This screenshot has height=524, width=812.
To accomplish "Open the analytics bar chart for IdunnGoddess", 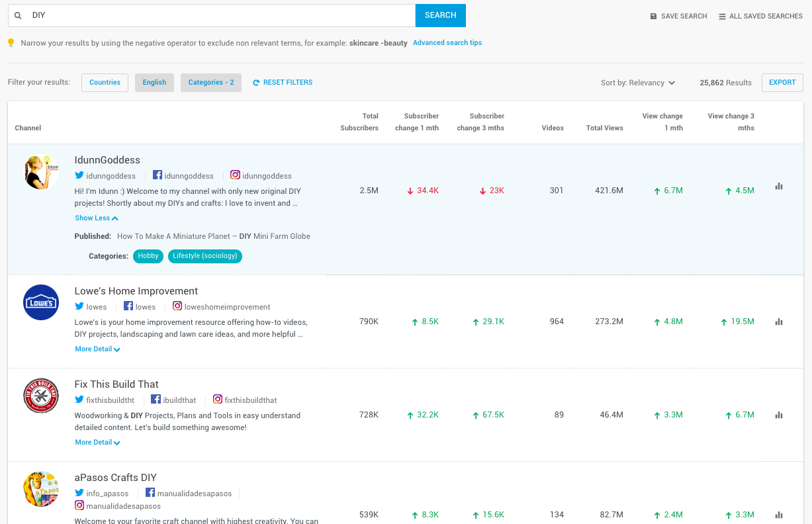I will (x=778, y=187).
